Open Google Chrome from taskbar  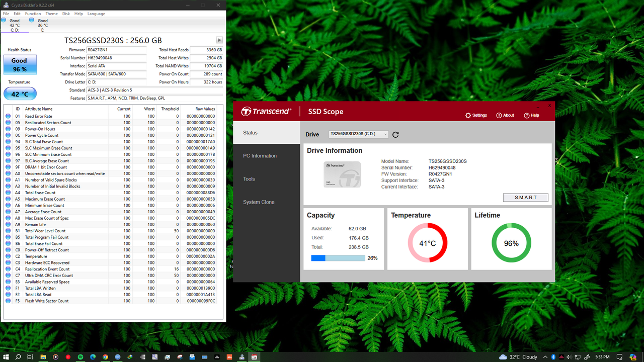click(x=105, y=357)
